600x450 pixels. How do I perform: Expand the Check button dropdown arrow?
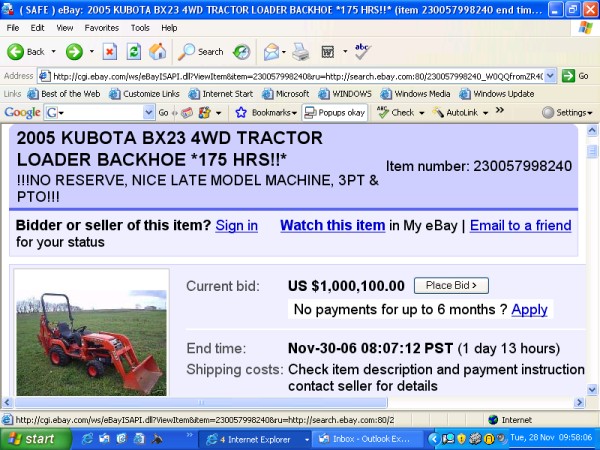tap(422, 113)
